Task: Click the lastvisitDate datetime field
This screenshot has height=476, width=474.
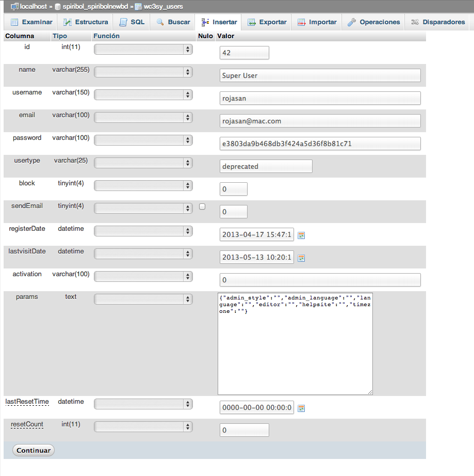Action: click(256, 258)
